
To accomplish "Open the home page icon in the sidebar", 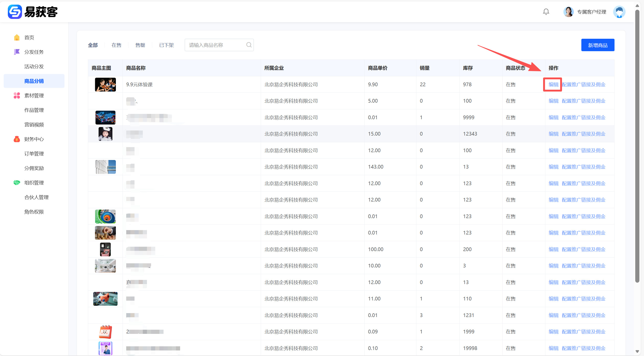I will click(17, 38).
